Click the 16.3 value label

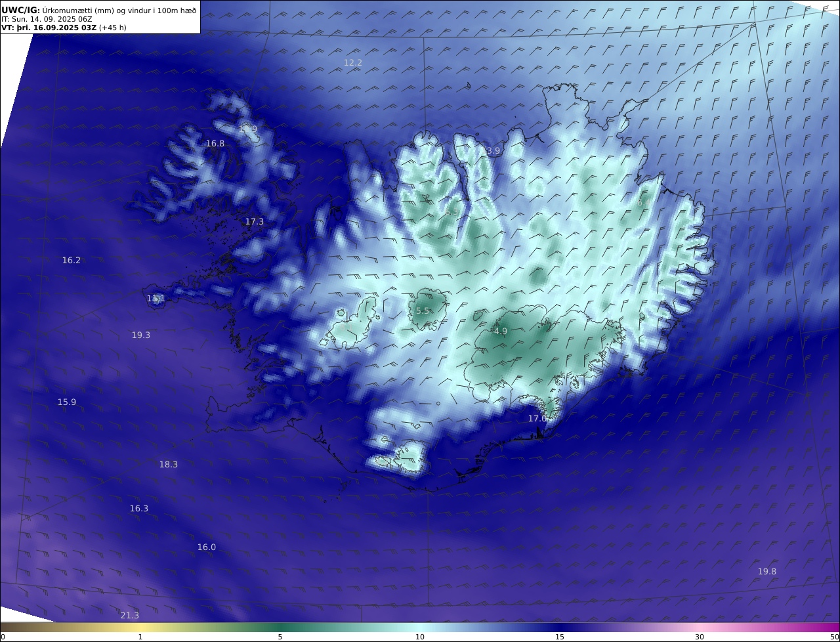[x=139, y=509]
